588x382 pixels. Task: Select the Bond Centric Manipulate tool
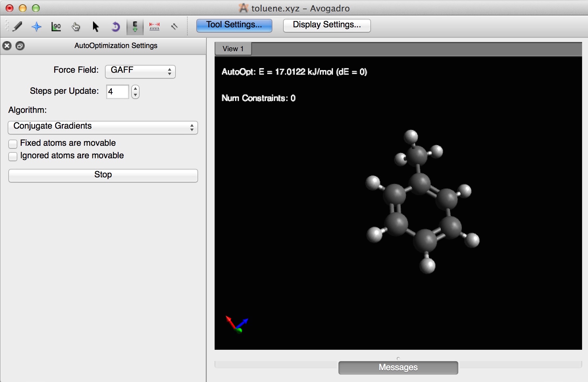click(56, 26)
